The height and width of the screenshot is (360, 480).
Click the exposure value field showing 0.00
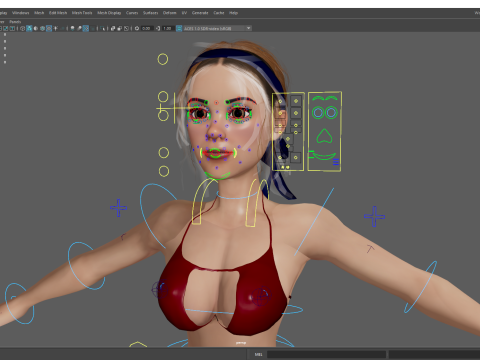pos(147,28)
